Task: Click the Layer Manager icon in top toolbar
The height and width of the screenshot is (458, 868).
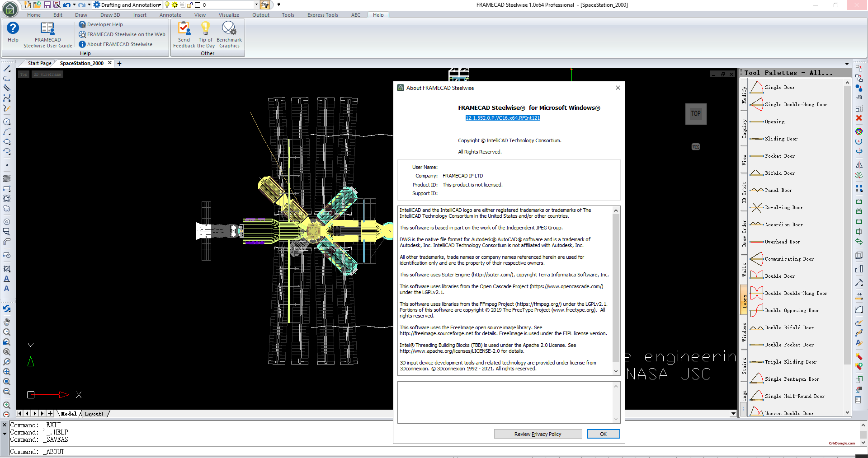Action: (x=265, y=5)
